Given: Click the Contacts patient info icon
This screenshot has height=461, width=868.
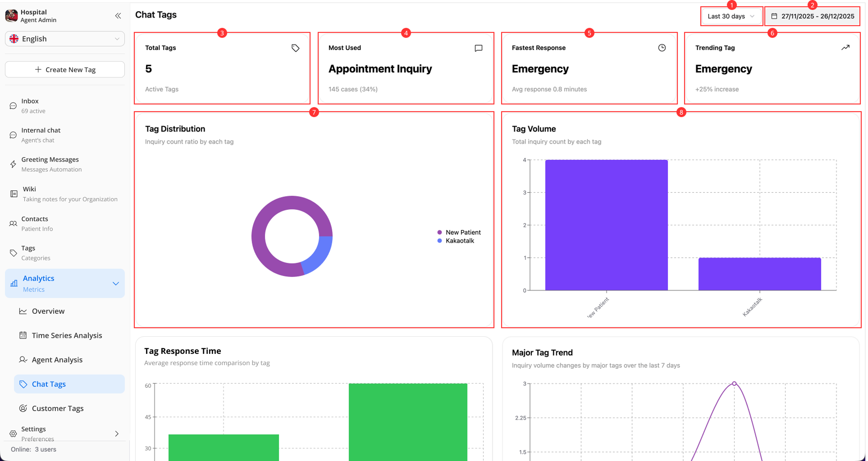Looking at the screenshot, I should [x=13, y=223].
